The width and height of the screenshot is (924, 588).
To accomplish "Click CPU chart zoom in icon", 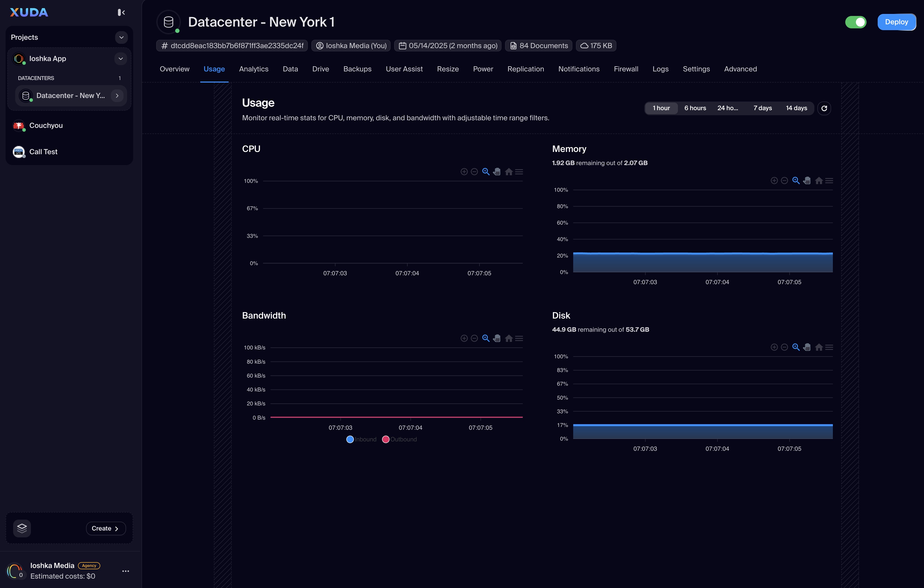I will click(464, 172).
